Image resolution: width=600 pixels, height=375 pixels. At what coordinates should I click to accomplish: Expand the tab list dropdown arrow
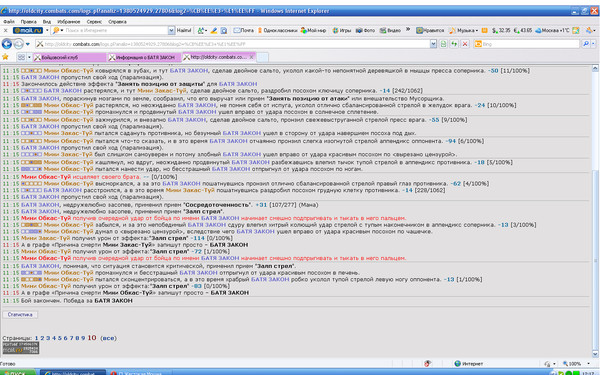pos(29,57)
